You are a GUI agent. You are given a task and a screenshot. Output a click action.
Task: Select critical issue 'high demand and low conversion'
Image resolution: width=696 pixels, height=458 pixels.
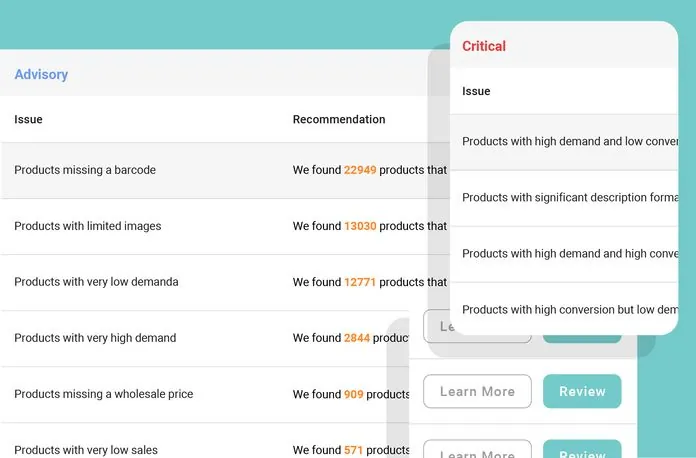pyautogui.click(x=569, y=142)
